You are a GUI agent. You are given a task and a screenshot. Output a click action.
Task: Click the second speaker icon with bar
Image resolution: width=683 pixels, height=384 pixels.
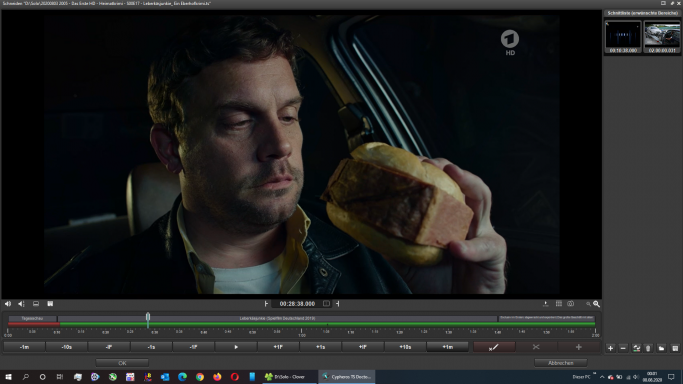21,304
